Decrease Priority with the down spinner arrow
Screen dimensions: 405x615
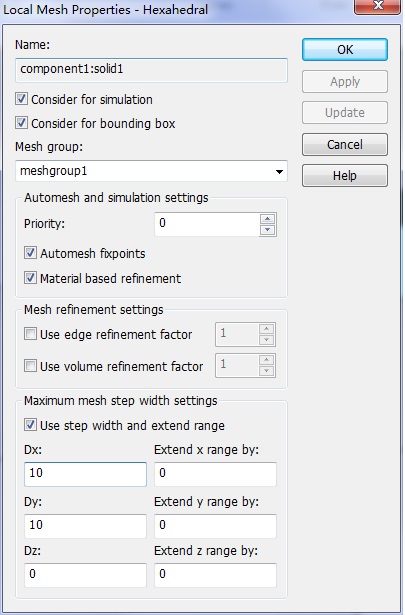(268, 230)
